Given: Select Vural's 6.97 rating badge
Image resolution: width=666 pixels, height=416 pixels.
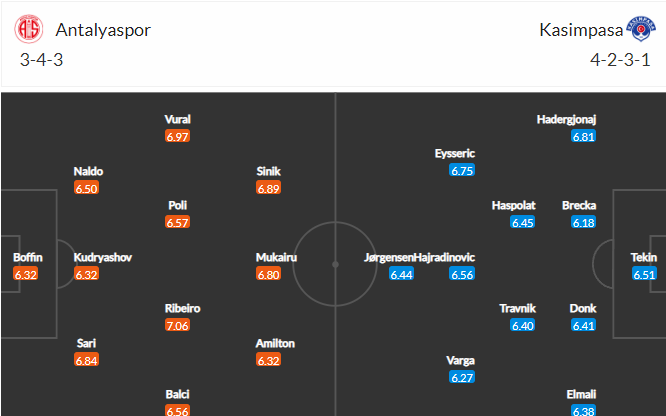Looking at the screenshot, I should click(178, 136).
